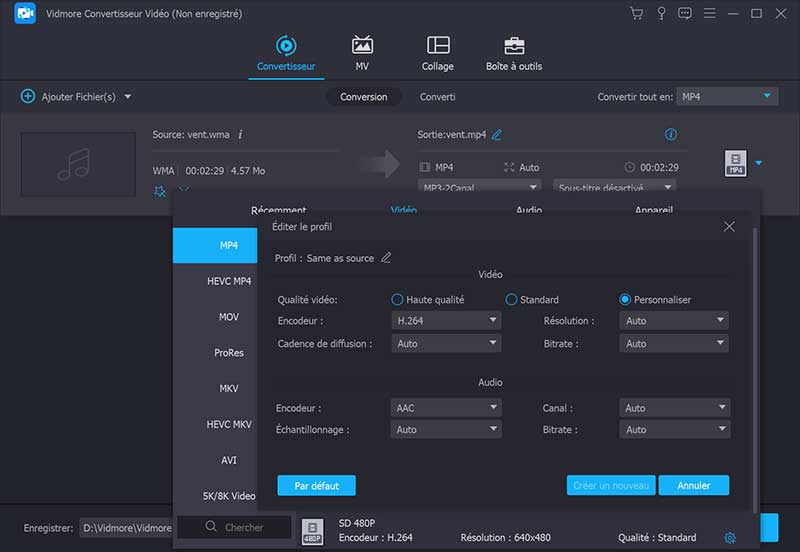Open settings gear for SD 480P

click(730, 538)
